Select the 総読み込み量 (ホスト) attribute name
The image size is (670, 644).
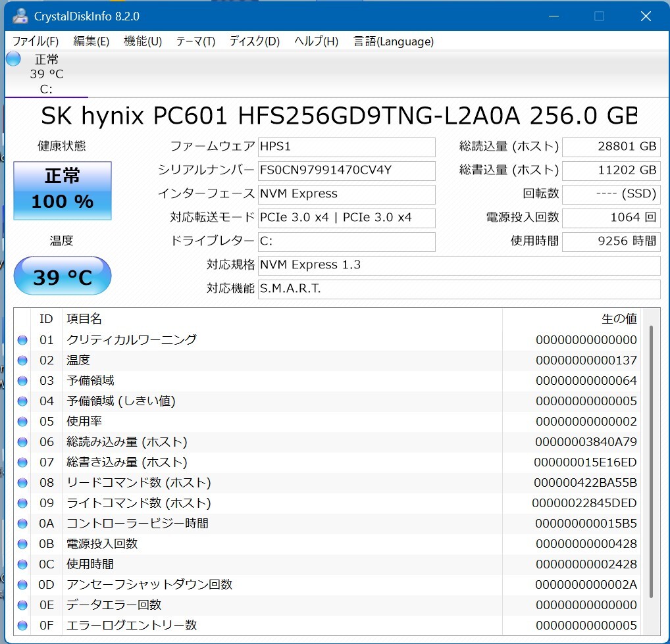(127, 442)
